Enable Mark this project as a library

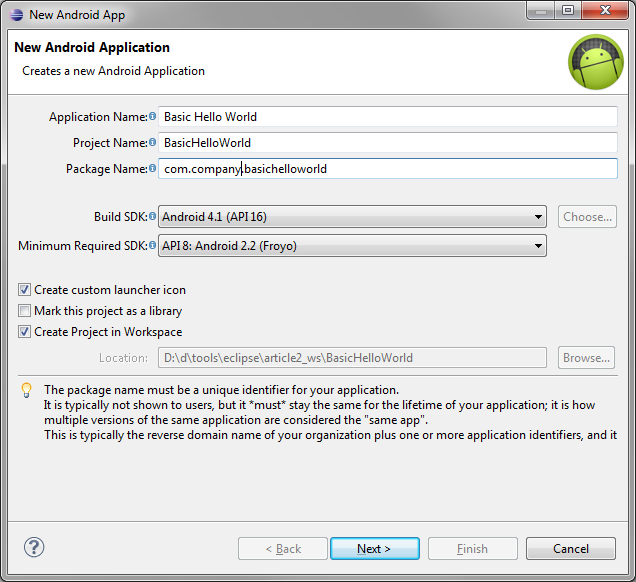tap(25, 311)
